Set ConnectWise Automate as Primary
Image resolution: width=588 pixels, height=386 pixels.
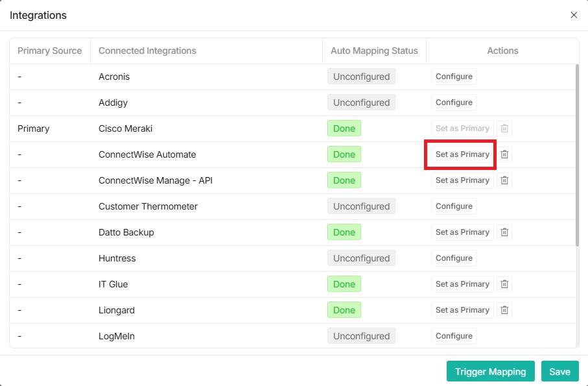462,154
